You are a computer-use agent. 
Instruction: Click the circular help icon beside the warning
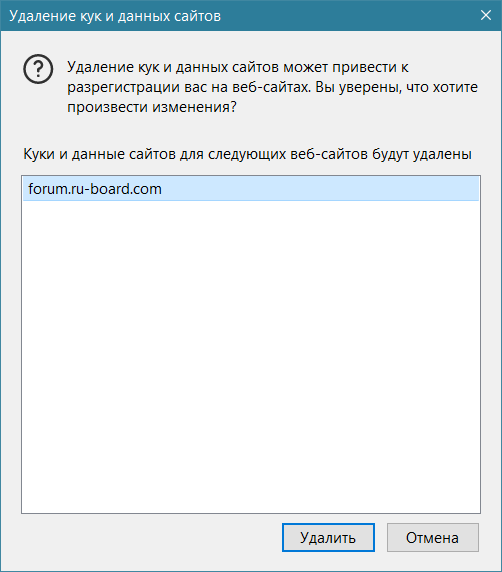38,69
